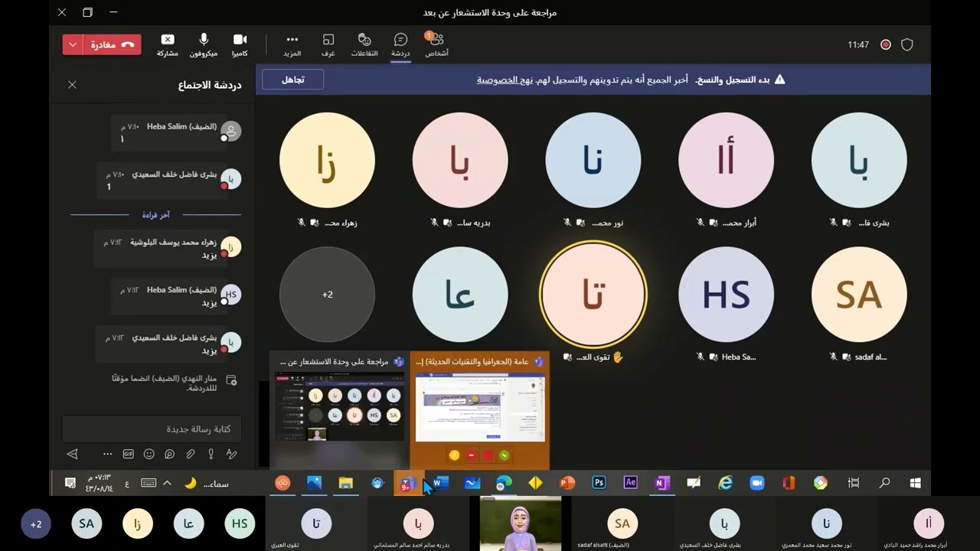
Task: Select bottom strip thumbnail نور محمد سعيد المعمري
Action: (826, 524)
